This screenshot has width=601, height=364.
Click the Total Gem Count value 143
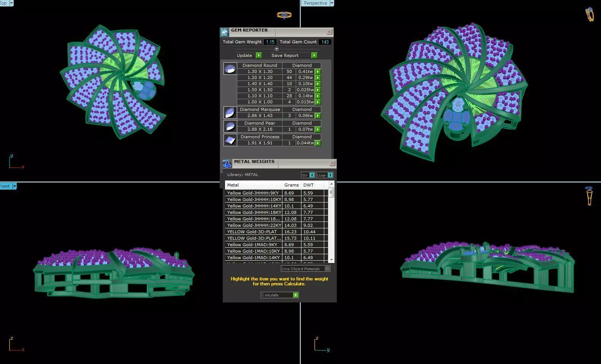[325, 42]
